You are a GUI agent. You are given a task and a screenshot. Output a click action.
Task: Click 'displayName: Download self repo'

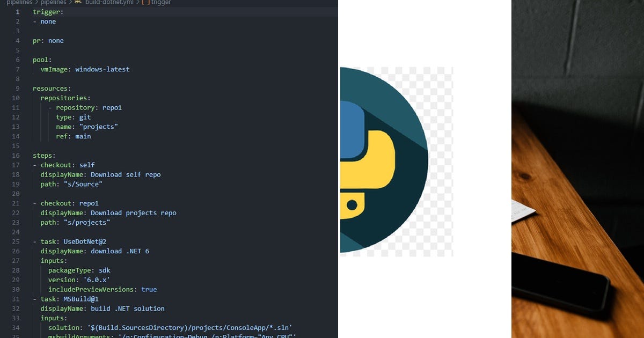100,175
